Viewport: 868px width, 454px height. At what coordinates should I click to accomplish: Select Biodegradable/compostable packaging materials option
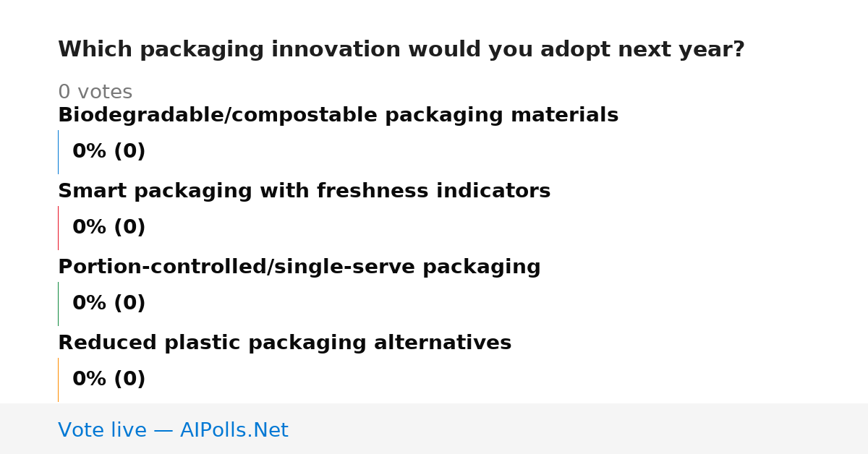(338, 115)
